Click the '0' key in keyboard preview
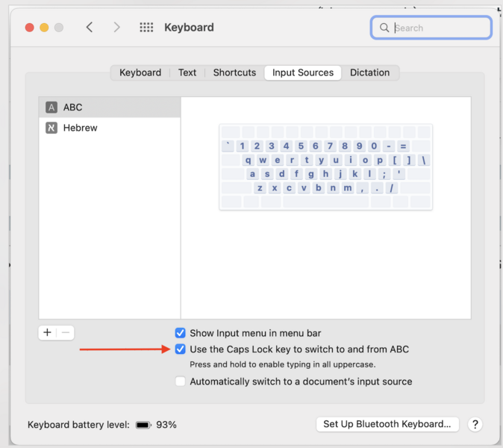 [x=374, y=146]
